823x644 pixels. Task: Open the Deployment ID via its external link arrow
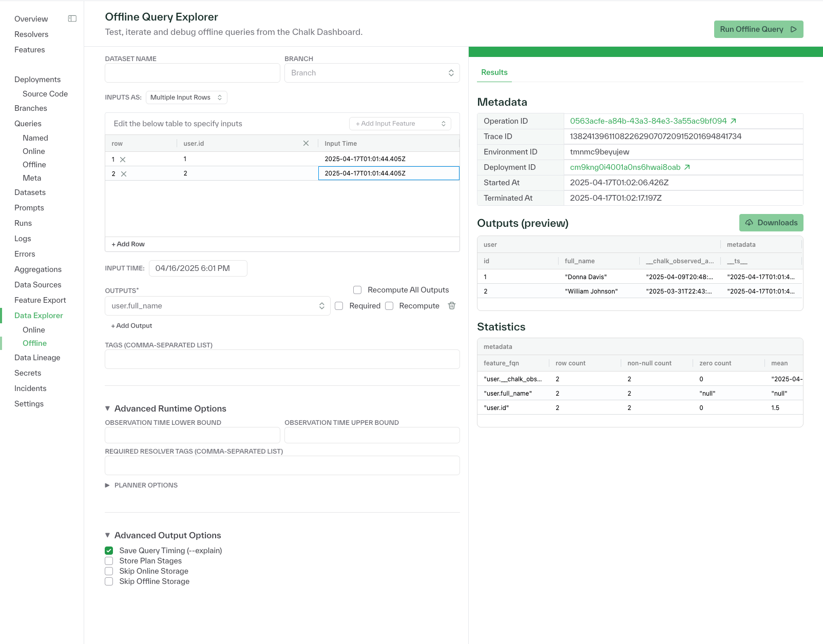point(687,167)
